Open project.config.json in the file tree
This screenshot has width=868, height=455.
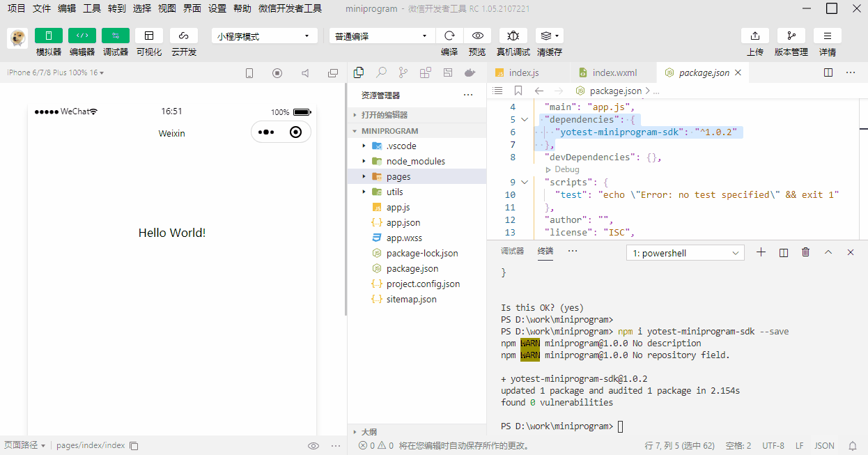click(417, 284)
